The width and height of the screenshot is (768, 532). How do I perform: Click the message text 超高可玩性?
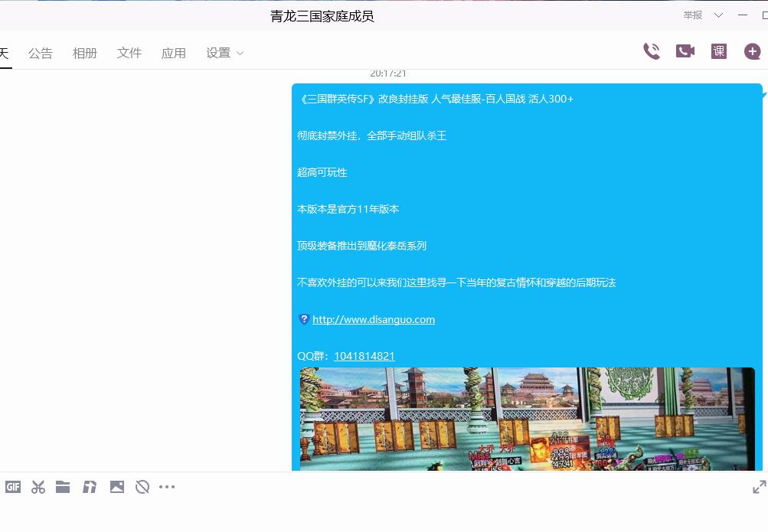322,172
